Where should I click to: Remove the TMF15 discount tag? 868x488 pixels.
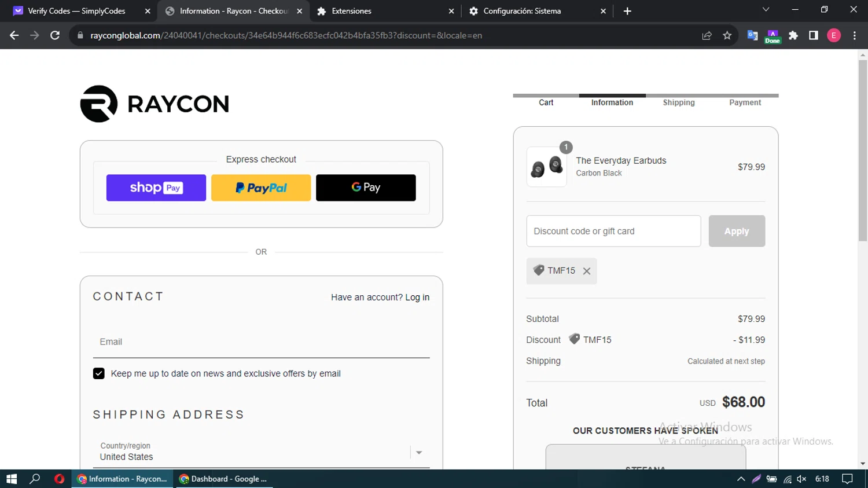(x=587, y=271)
